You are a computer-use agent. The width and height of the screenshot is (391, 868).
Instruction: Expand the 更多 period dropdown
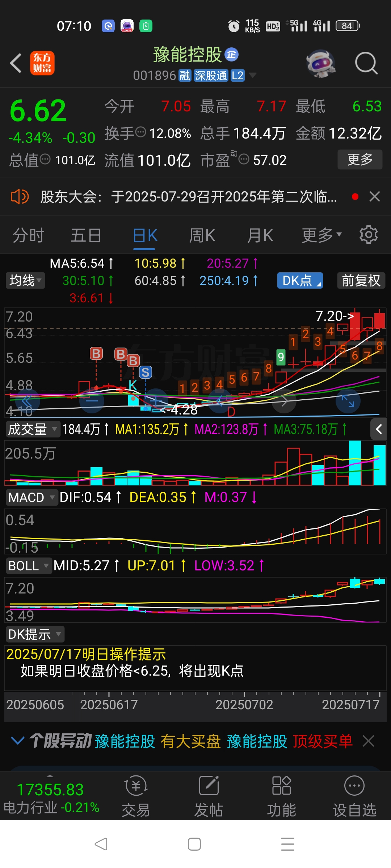pyautogui.click(x=321, y=235)
